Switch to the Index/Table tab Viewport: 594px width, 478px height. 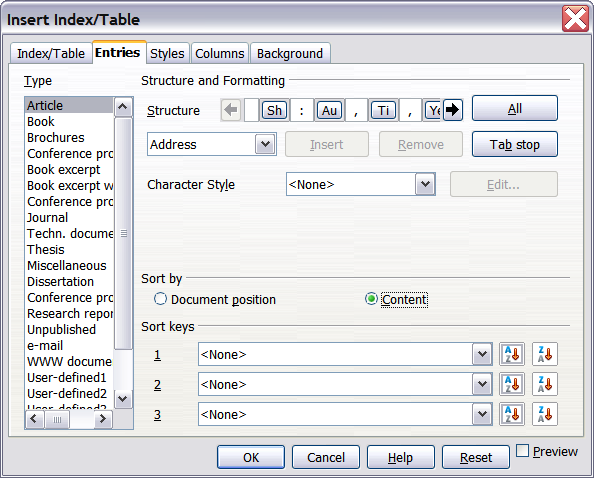tap(51, 53)
